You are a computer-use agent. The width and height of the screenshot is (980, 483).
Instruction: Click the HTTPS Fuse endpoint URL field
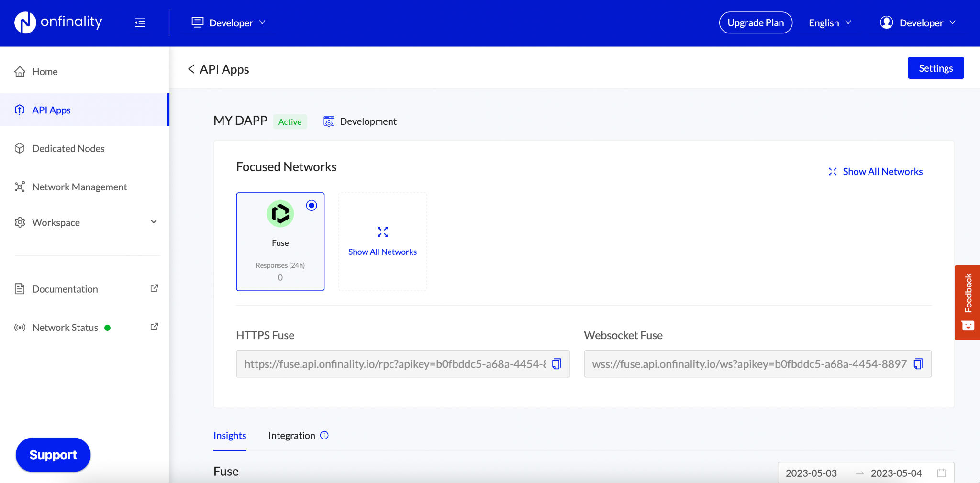point(403,364)
